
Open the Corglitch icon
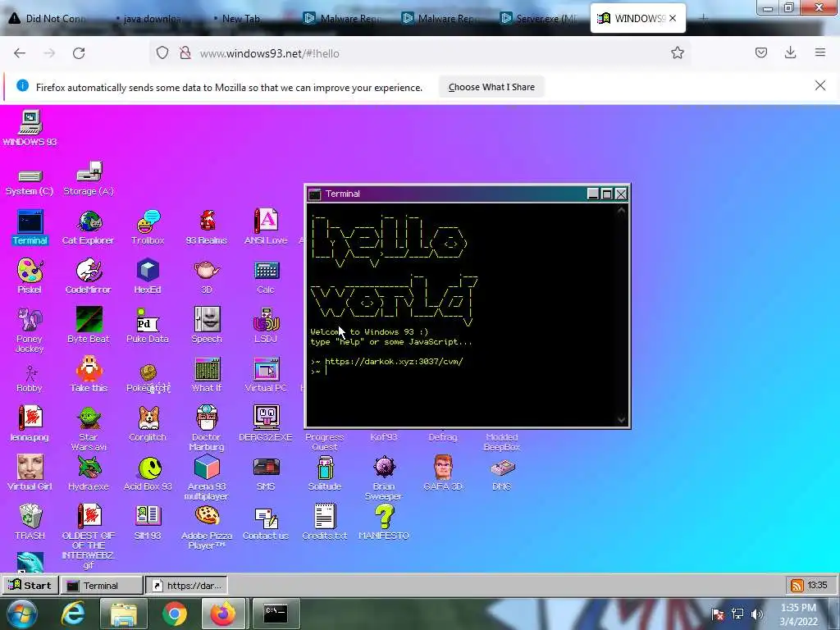pos(148,424)
